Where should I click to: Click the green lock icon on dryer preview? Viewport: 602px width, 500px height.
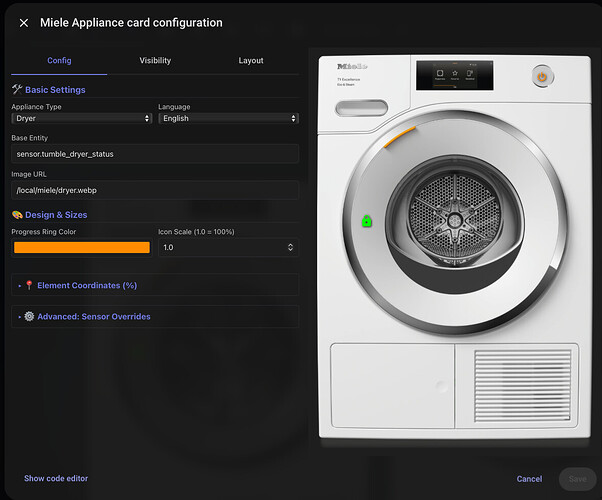[367, 221]
